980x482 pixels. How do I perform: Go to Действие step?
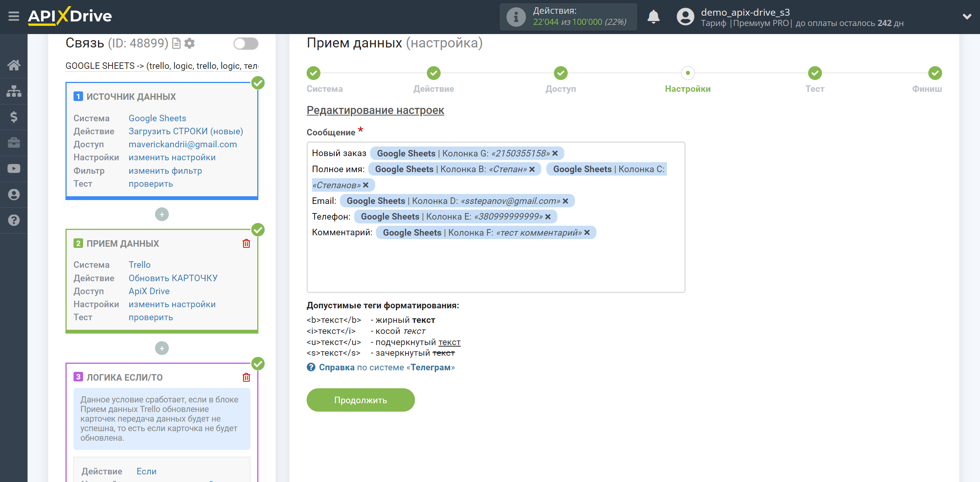(434, 73)
